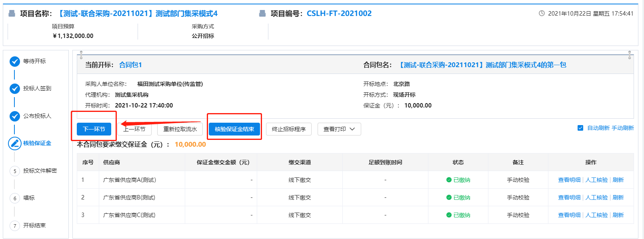
Task: Click the 公布投标人 step checkmark icon
Action: click(15, 116)
